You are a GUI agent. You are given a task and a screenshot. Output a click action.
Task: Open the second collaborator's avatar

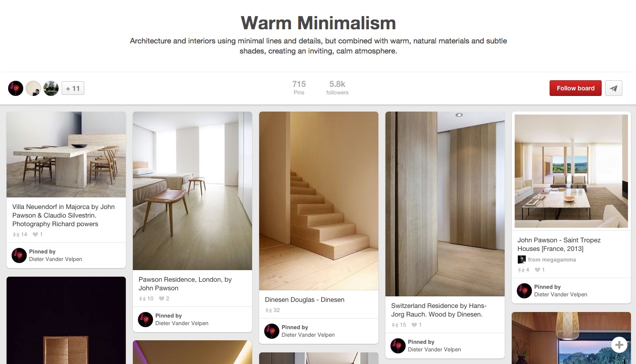(33, 88)
